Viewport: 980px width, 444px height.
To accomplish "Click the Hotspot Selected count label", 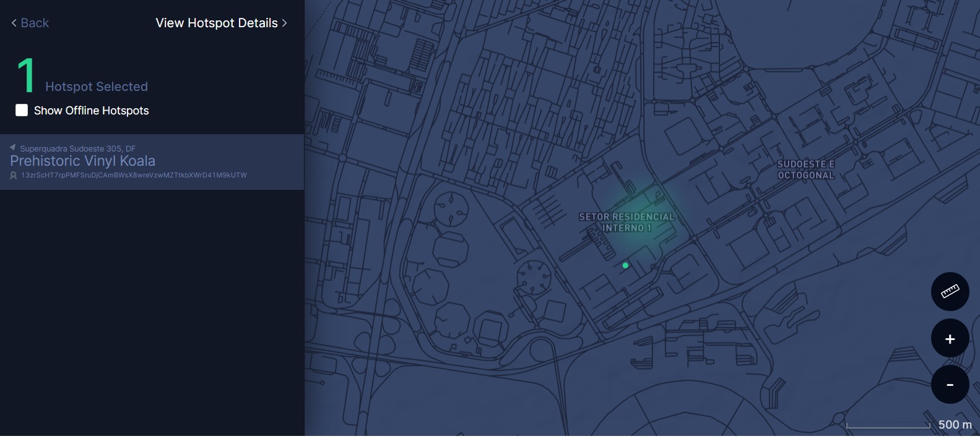I will coord(96,87).
